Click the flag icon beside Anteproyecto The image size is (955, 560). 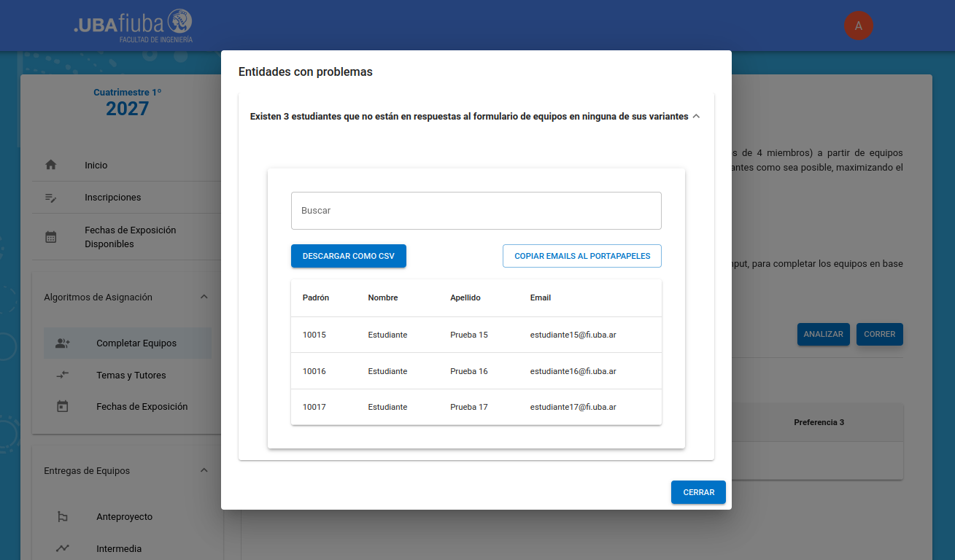[63, 517]
